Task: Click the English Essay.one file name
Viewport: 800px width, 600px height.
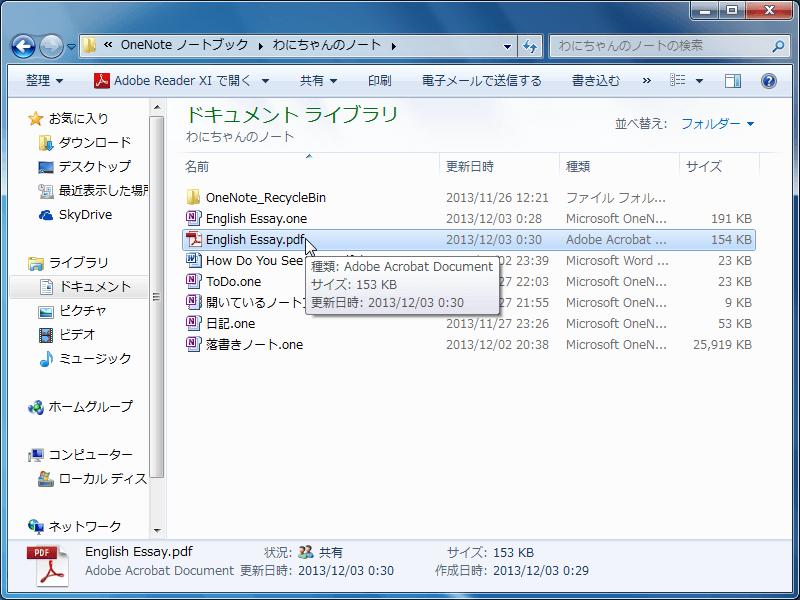Action: click(x=256, y=218)
